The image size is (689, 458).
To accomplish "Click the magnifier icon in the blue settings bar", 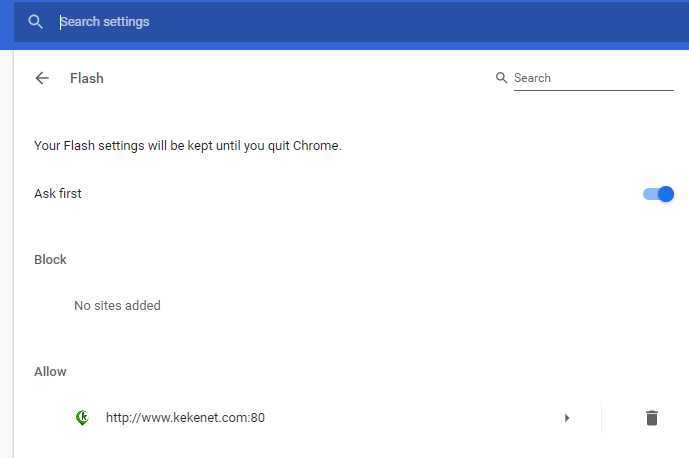I will point(35,22).
